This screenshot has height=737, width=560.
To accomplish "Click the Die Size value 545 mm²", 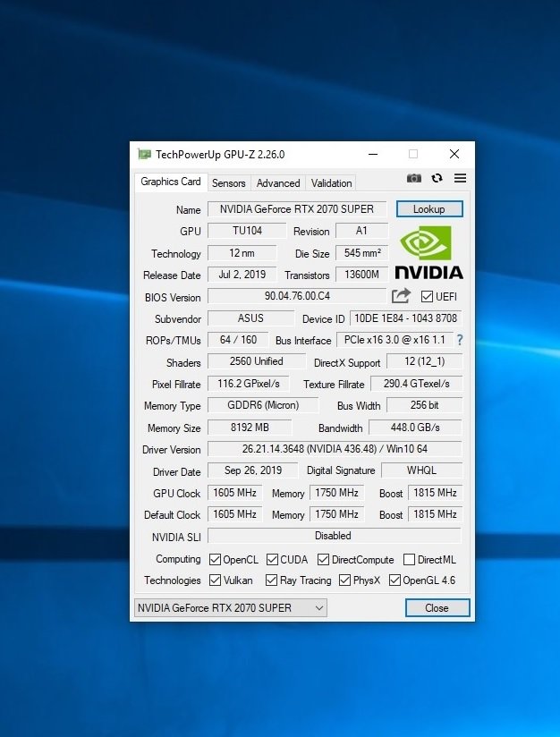I will pos(362,253).
